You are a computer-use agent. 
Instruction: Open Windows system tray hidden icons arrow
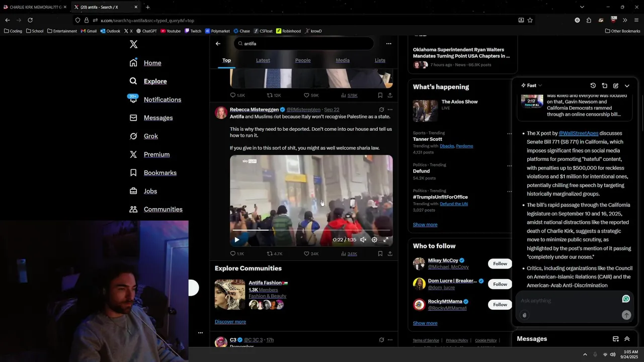[585, 354]
